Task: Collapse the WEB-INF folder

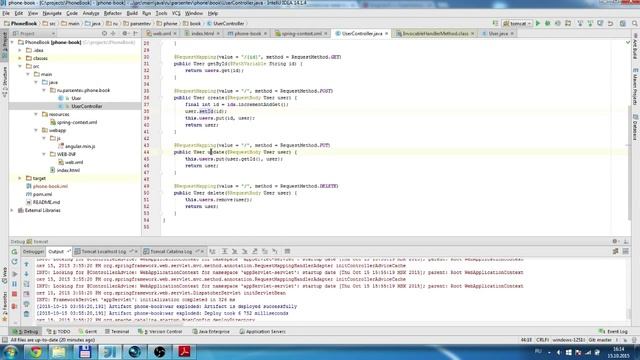Action: (44, 154)
